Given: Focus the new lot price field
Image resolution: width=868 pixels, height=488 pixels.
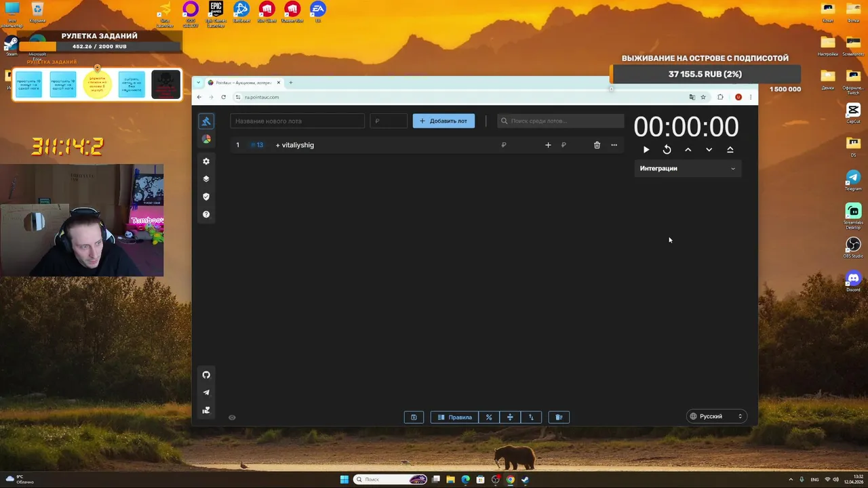Looking at the screenshot, I should coord(389,121).
